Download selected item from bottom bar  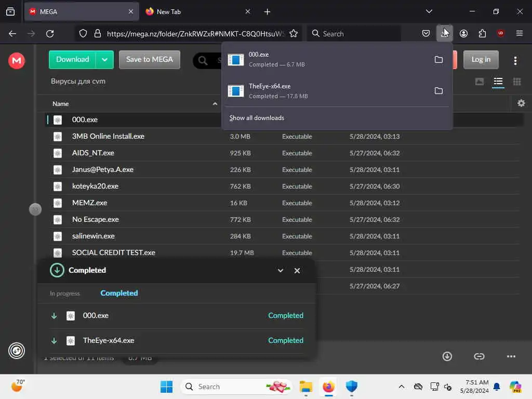447,356
